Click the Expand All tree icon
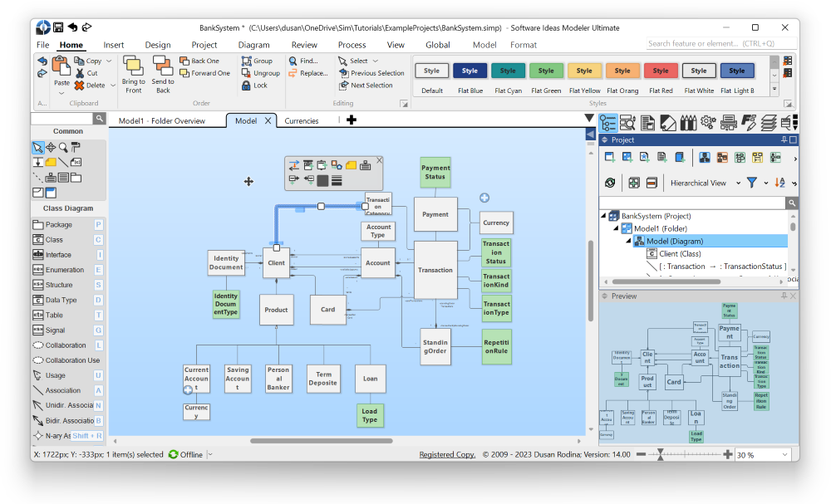Image resolution: width=831 pixels, height=504 pixels. tap(634, 183)
